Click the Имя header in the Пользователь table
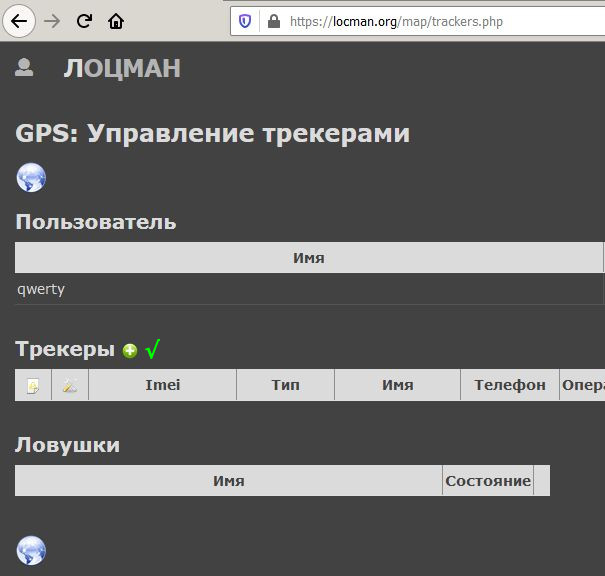 309,258
